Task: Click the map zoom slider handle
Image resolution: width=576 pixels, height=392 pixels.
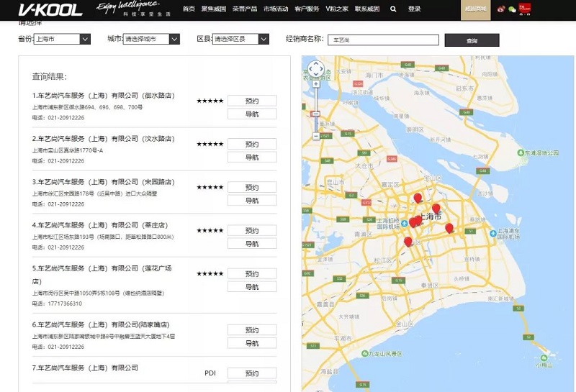Action: tap(316, 114)
